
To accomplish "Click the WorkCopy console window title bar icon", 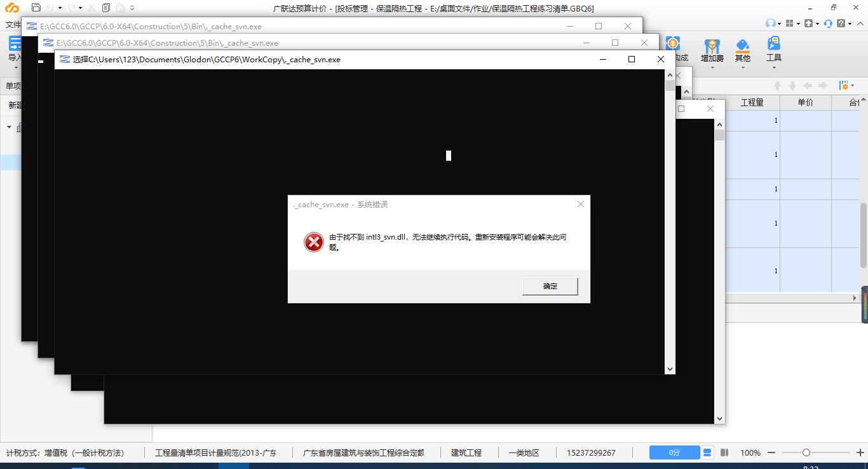I will tap(65, 59).
